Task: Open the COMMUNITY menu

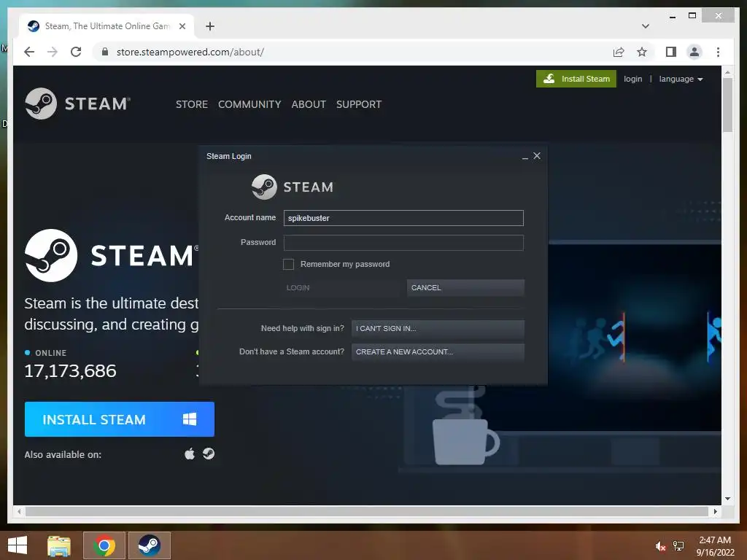Action: [x=249, y=104]
